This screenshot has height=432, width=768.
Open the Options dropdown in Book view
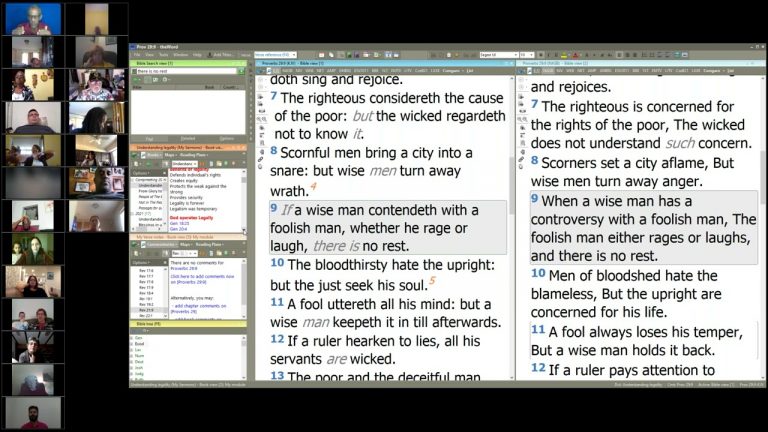pos(141,172)
